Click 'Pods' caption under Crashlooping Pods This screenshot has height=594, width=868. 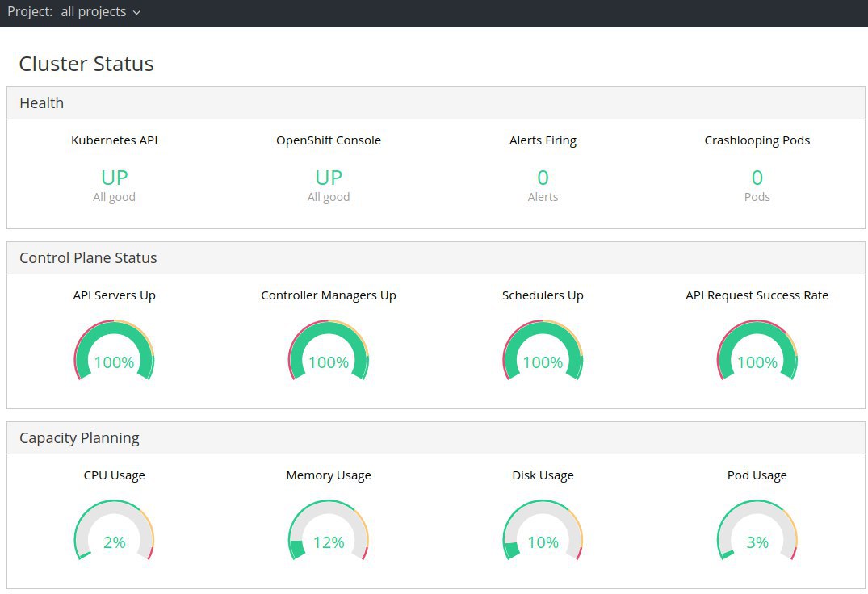pos(757,197)
